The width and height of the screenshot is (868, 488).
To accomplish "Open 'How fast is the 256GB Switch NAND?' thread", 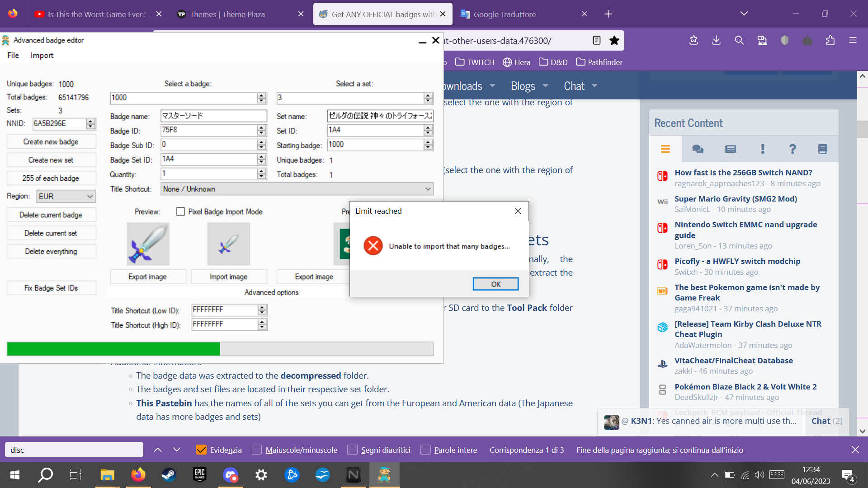I will [x=743, y=173].
